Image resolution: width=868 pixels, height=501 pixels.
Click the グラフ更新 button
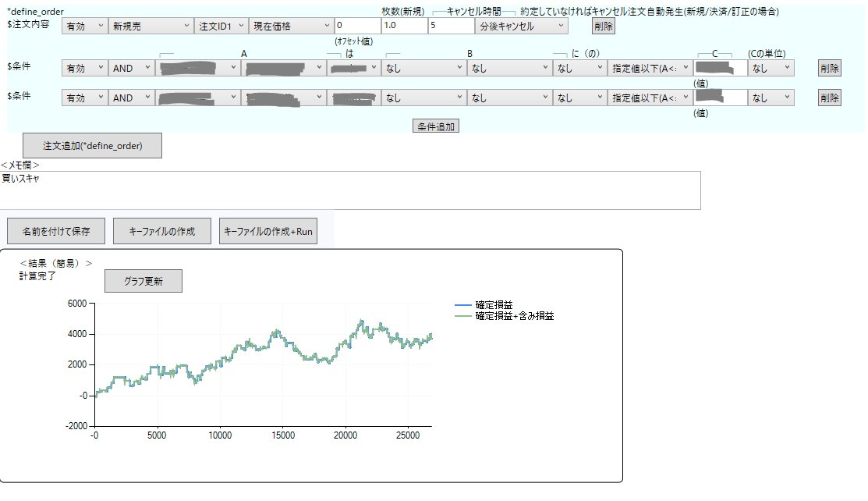pos(143,281)
